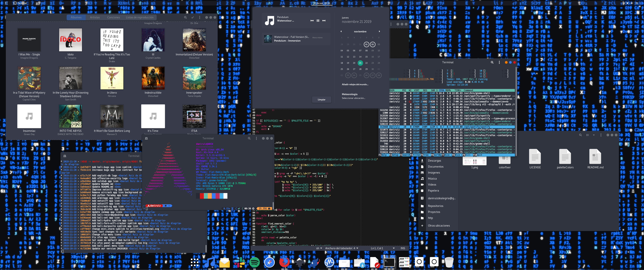Toggle list view in Files window
The height and width of the screenshot is (270, 644).
pos(587,135)
